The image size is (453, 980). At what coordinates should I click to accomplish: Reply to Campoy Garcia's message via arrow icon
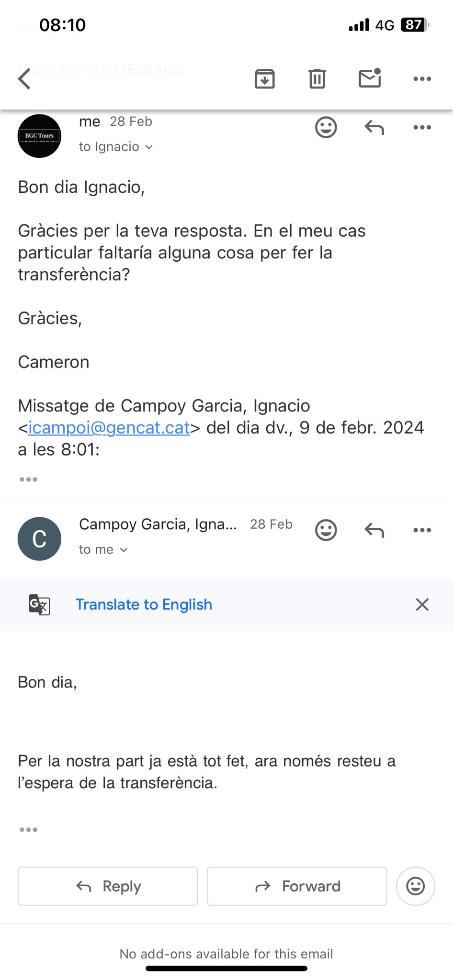click(374, 530)
